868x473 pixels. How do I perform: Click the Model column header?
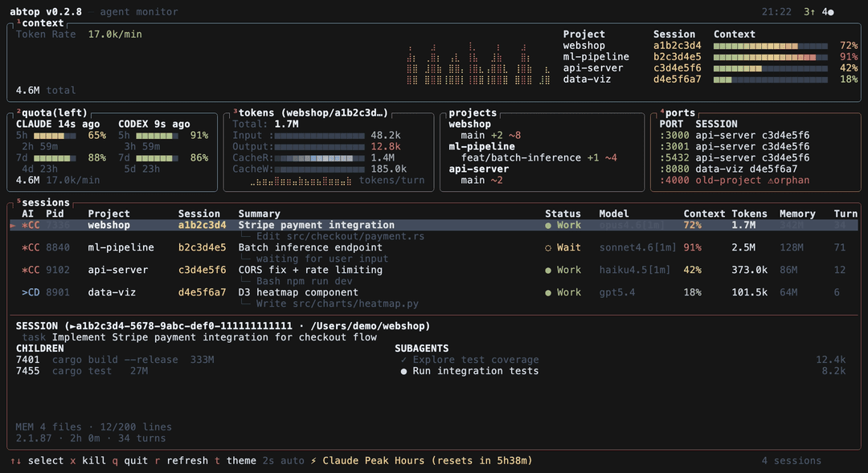(614, 214)
